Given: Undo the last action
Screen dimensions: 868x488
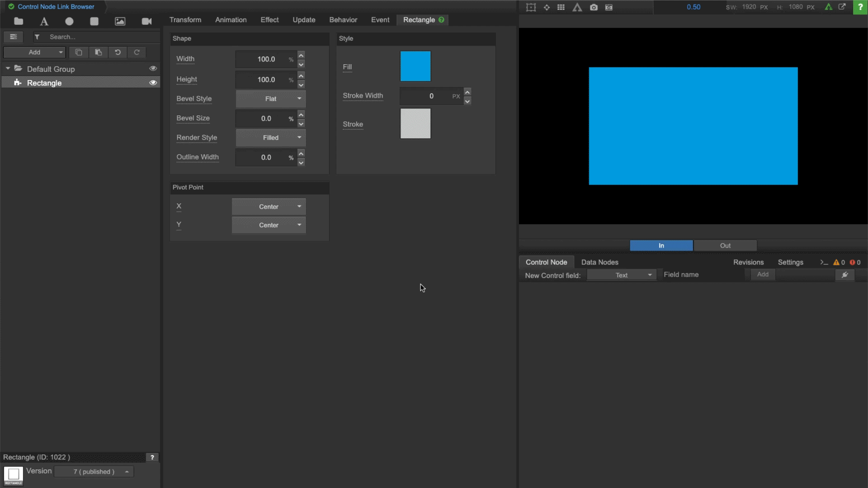Looking at the screenshot, I should pos(118,52).
